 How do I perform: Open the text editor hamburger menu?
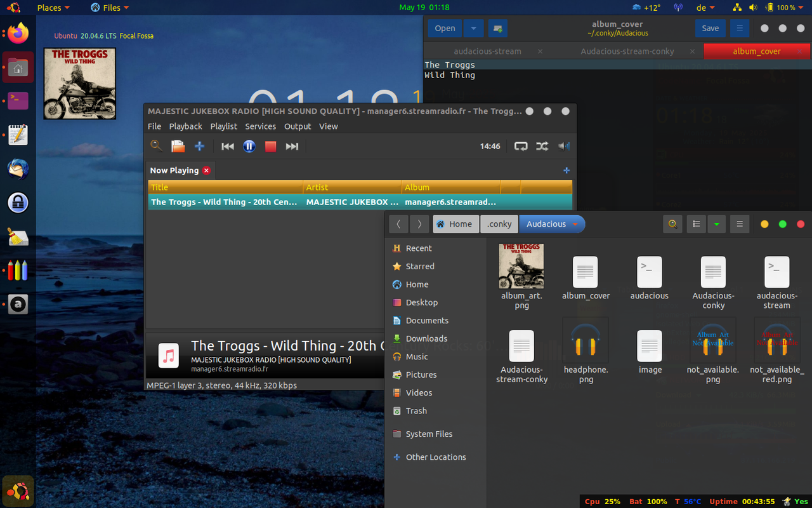(739, 28)
